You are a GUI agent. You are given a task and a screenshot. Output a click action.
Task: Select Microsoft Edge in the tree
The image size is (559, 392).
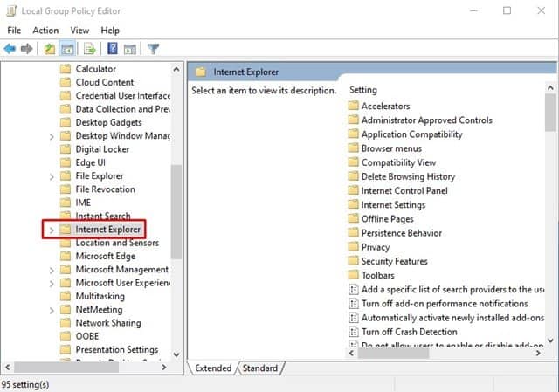[105, 256]
